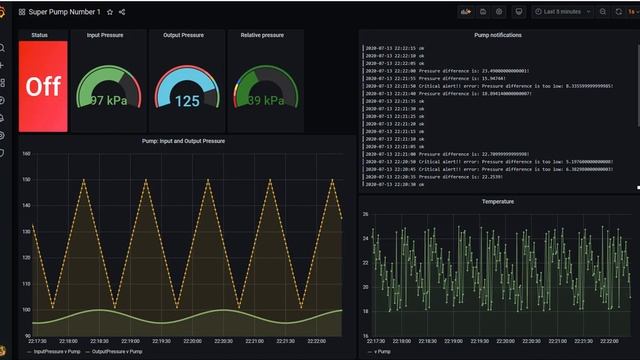Open the 1s refresh interval dropdown
This screenshot has height=360, width=640.
pos(633,12)
